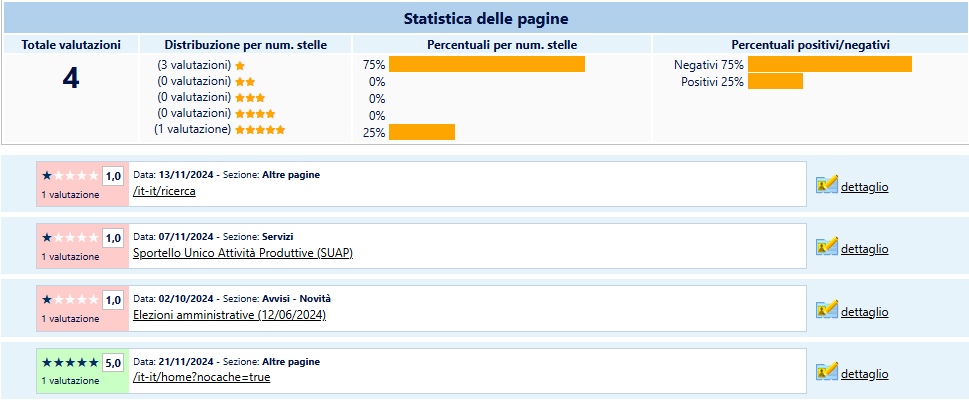Click the Negativi 75% orange bar
The height and width of the screenshot is (400, 969).
[x=829, y=64]
